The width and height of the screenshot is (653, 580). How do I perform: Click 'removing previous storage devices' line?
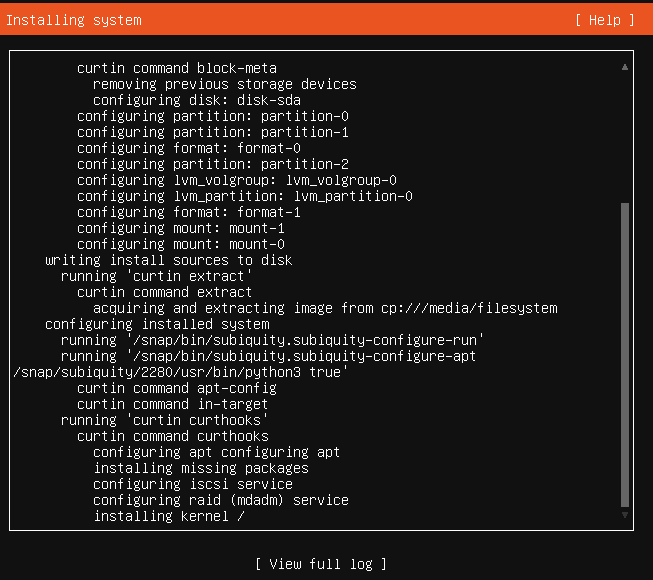tap(224, 84)
